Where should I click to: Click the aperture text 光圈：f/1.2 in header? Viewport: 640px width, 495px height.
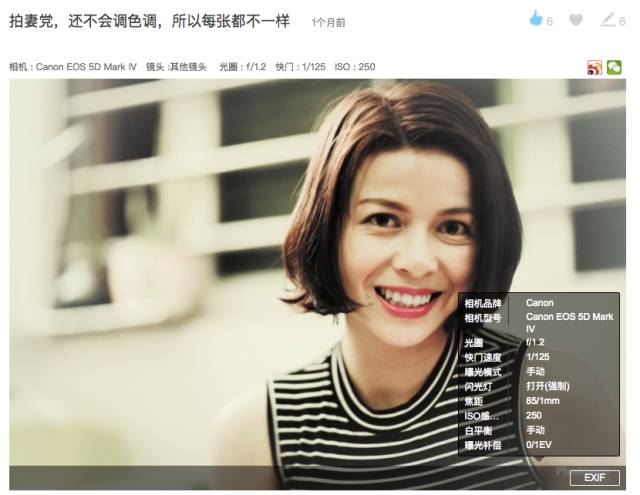coord(242,67)
